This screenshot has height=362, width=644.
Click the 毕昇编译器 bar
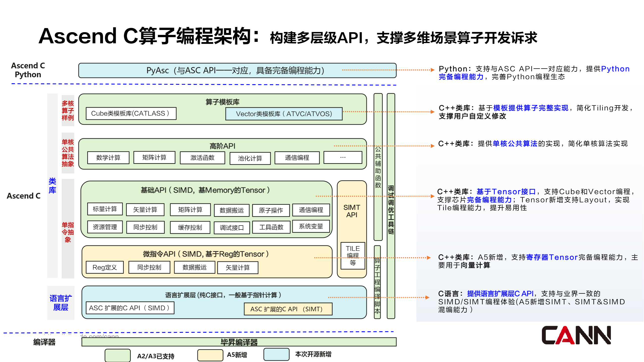tap(239, 342)
